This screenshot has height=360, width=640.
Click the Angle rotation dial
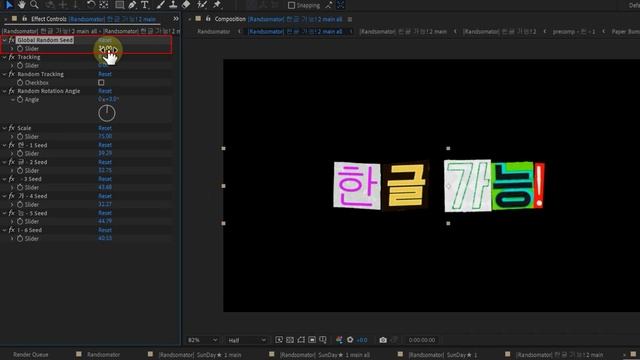click(107, 113)
